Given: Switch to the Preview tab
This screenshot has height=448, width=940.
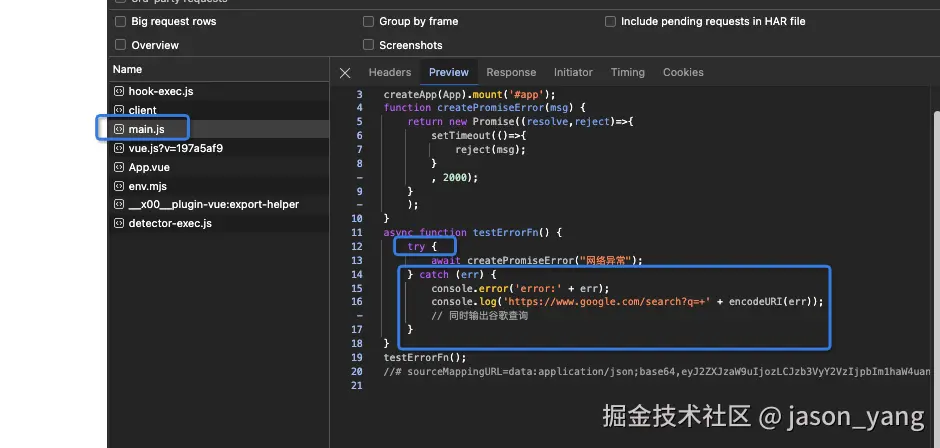Looking at the screenshot, I should coord(448,72).
